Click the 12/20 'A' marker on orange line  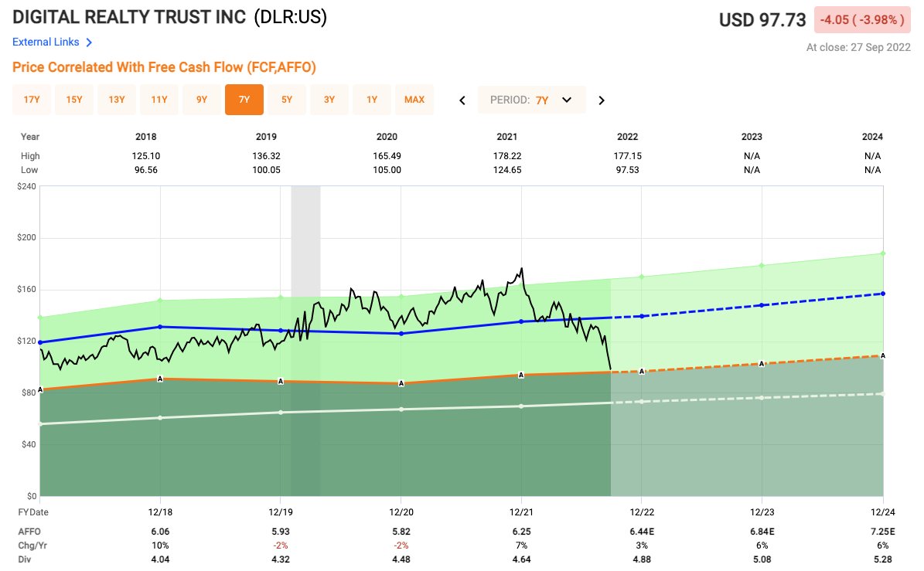[401, 384]
